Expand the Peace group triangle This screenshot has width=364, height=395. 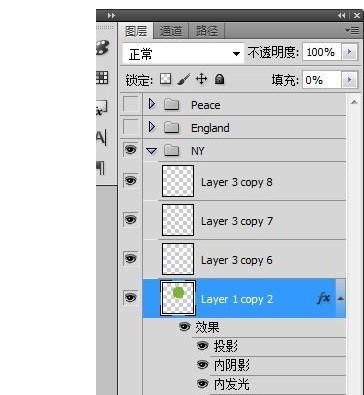click(x=152, y=104)
